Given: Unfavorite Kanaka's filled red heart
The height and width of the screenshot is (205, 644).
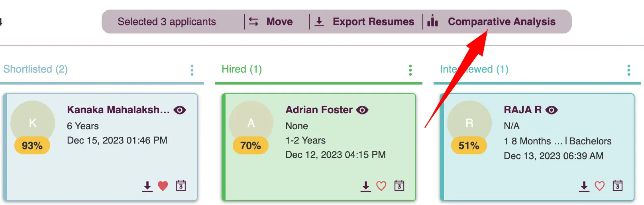Looking at the screenshot, I should pyautogui.click(x=163, y=186).
